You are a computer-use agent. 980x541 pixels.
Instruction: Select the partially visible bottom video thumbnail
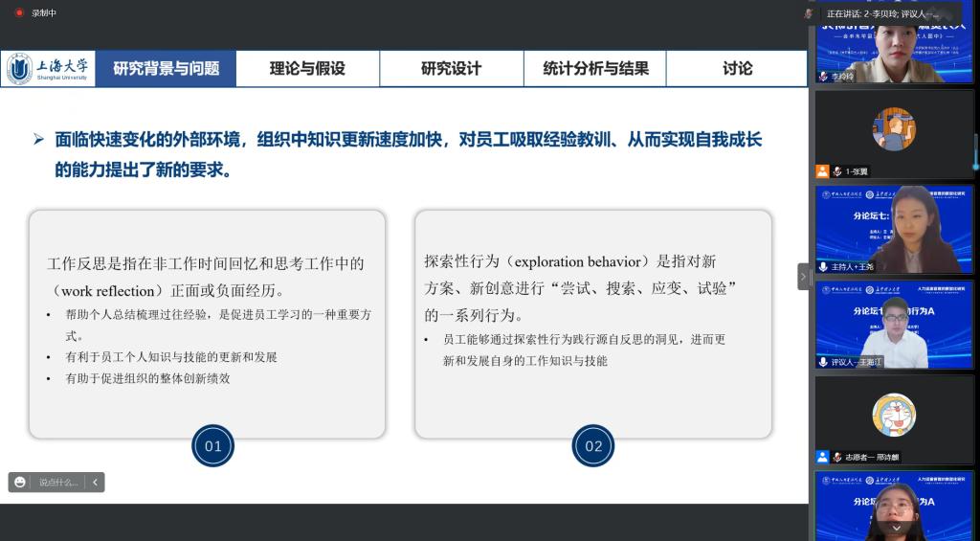[x=894, y=506]
